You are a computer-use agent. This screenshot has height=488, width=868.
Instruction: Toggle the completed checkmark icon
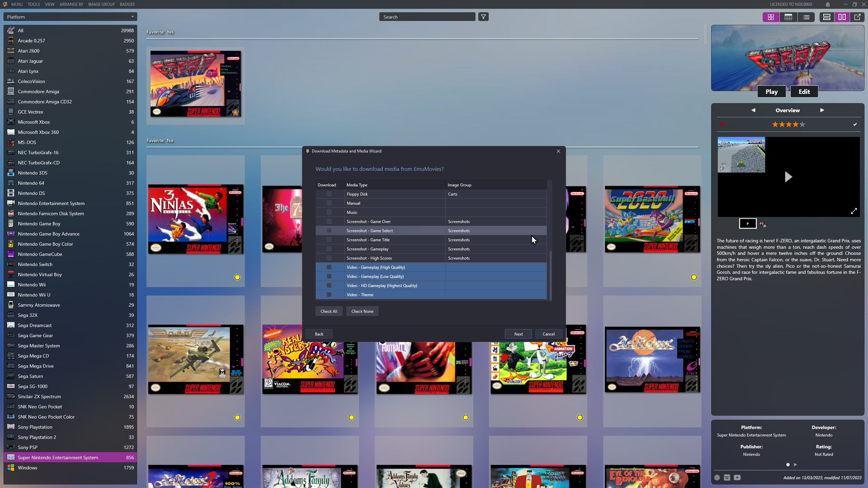[x=855, y=124]
